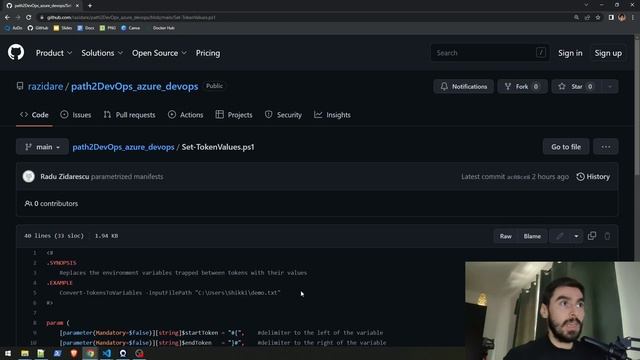
Task: Open path2DevOps_azure_devops repository title link
Action: coord(134,87)
